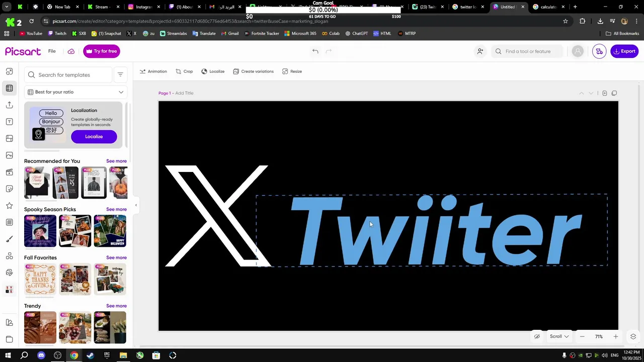Viewport: 644px width, 362px height.
Task: Click the Add Title page field
Action: pos(184,93)
